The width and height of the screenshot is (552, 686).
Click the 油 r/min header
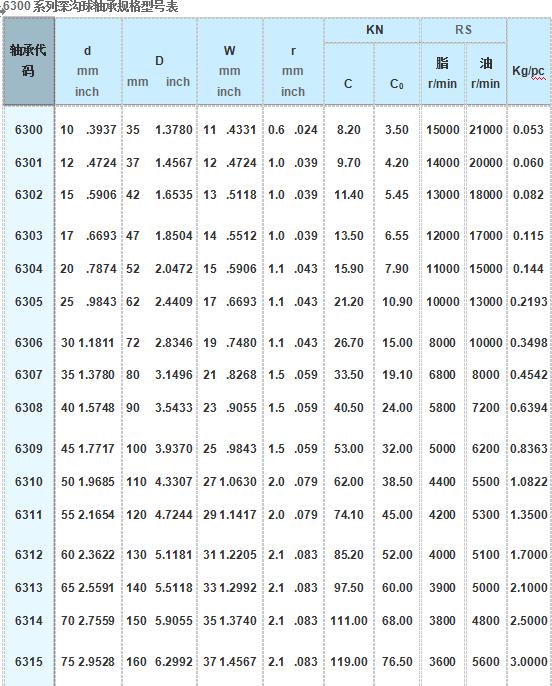click(486, 74)
